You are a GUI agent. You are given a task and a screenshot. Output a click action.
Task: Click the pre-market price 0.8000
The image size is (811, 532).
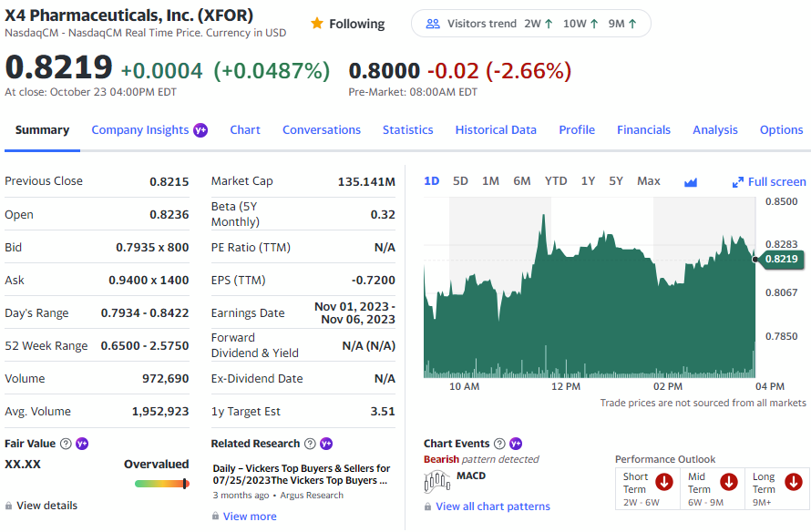point(385,71)
